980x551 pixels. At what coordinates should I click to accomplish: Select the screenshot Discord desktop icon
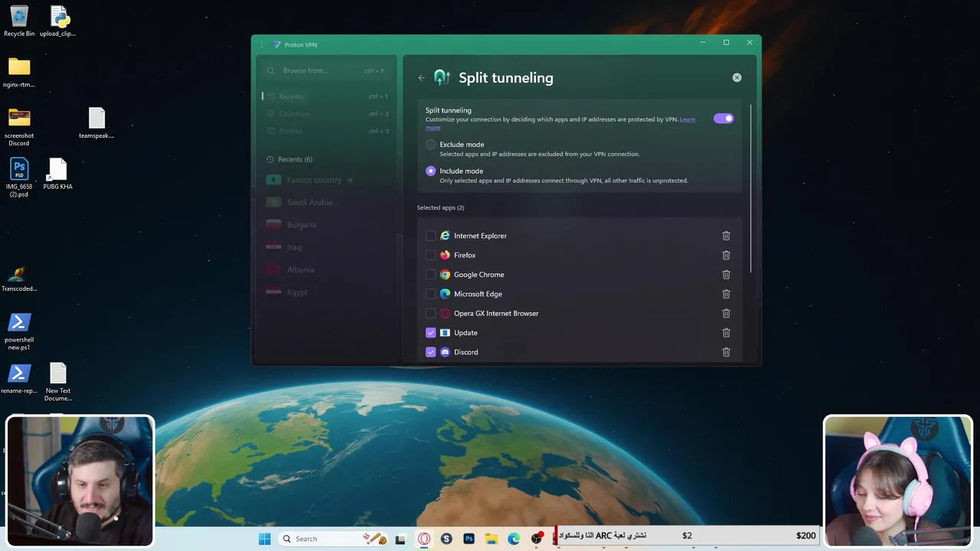[x=19, y=126]
